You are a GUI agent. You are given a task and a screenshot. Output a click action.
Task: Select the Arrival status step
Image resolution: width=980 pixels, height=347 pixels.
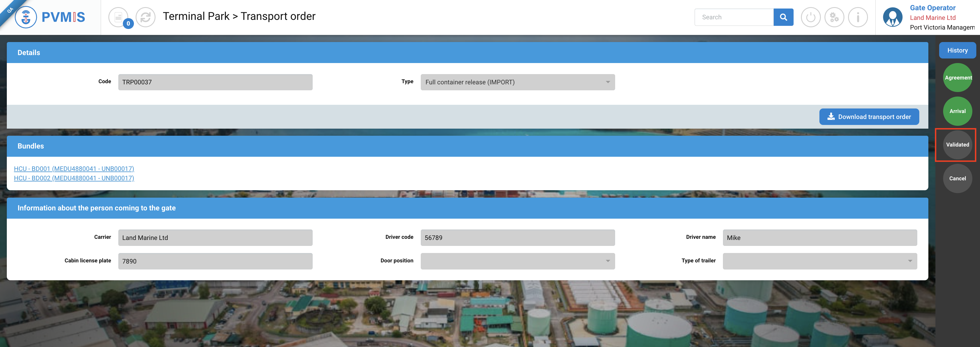click(x=957, y=111)
